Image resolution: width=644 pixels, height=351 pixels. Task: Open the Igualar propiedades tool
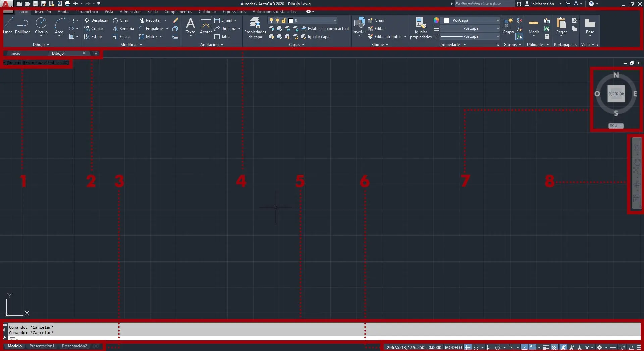pos(420,28)
